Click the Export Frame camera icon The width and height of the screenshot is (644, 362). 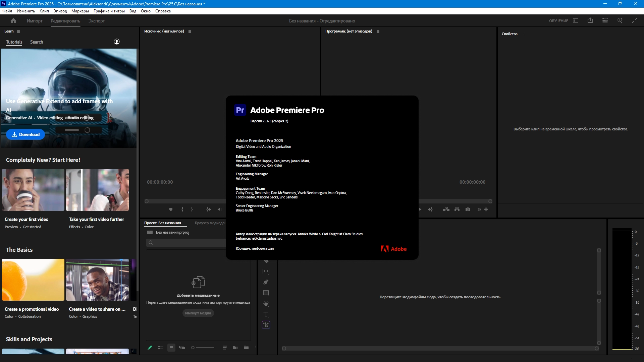click(x=468, y=209)
